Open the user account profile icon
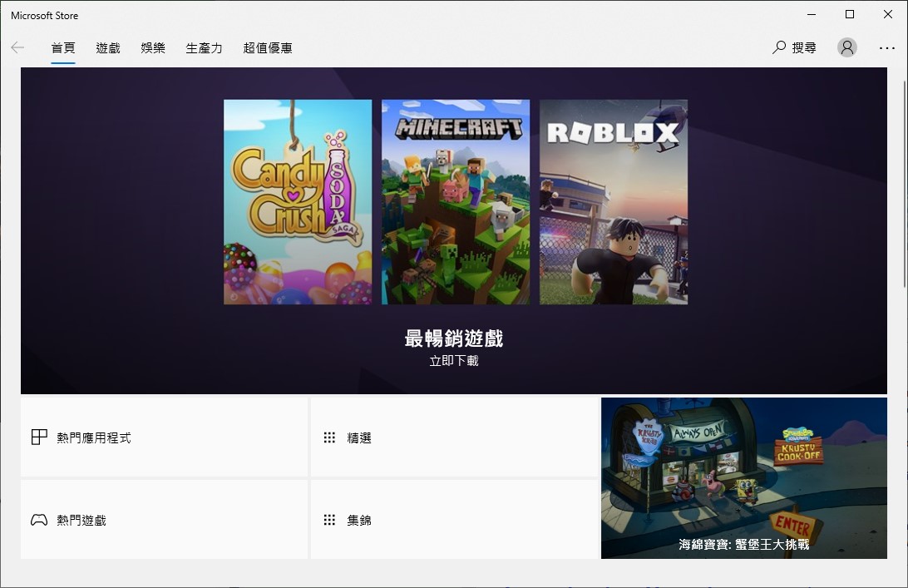The width and height of the screenshot is (908, 588). coord(847,47)
